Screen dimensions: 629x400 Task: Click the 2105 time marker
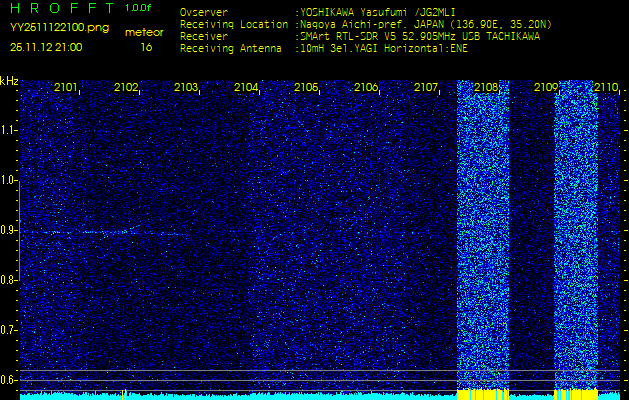coord(306,87)
